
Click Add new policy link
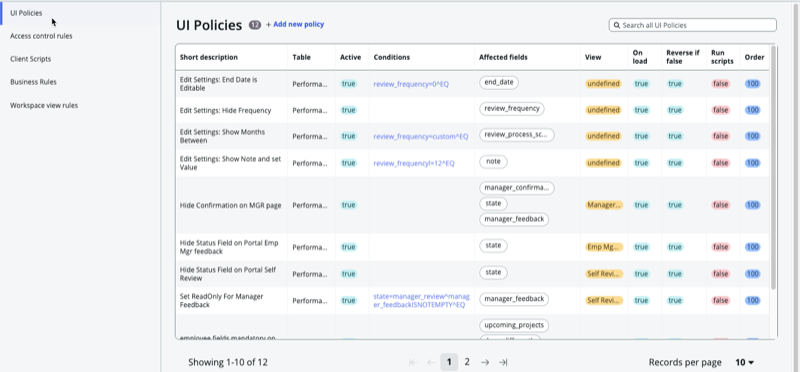[x=295, y=24]
